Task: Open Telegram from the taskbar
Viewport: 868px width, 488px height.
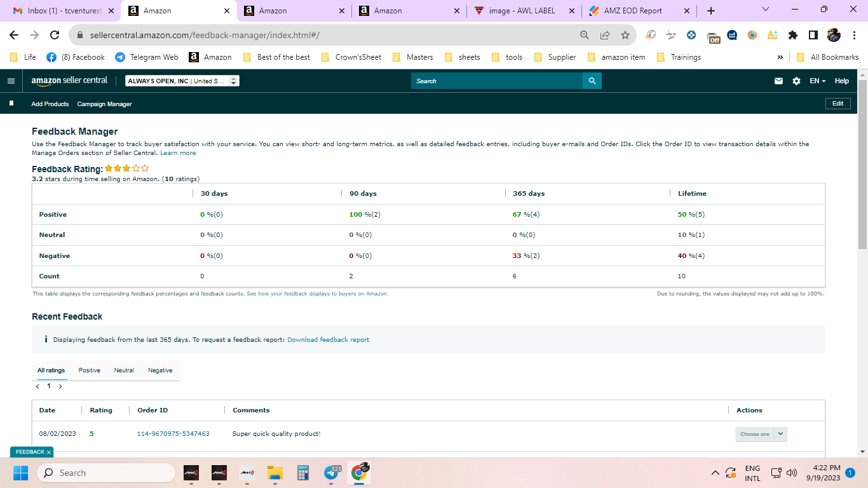Action: point(331,473)
